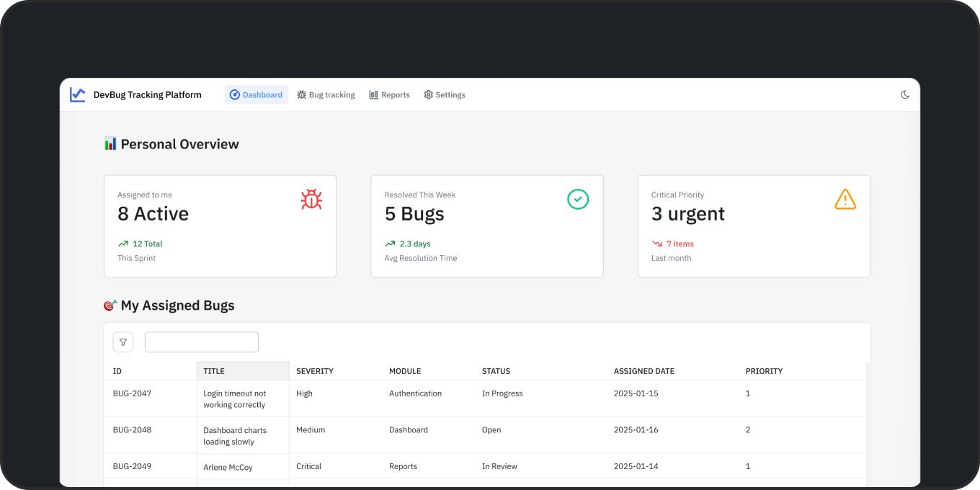980x490 pixels.
Task: Click the target icon beside My Assigned Bugs
Action: [x=110, y=306]
